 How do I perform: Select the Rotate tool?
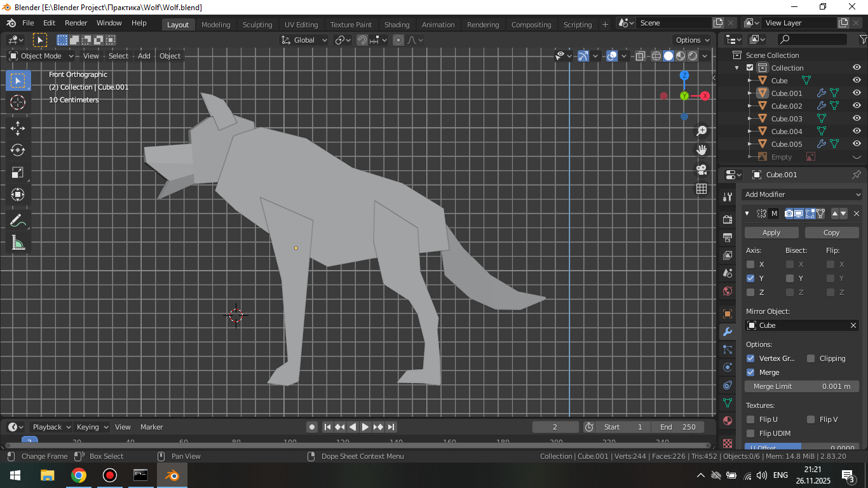coord(18,150)
